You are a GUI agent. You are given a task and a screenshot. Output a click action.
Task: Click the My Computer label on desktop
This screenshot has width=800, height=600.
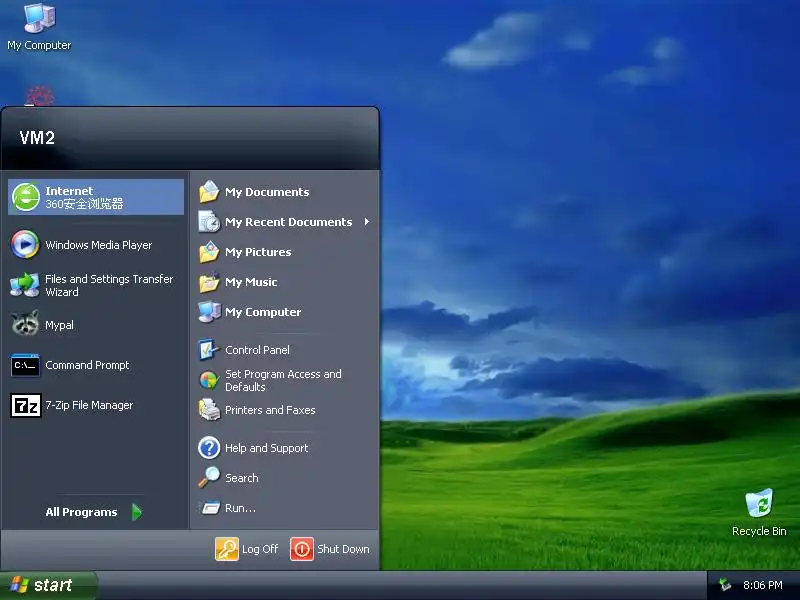(39, 45)
